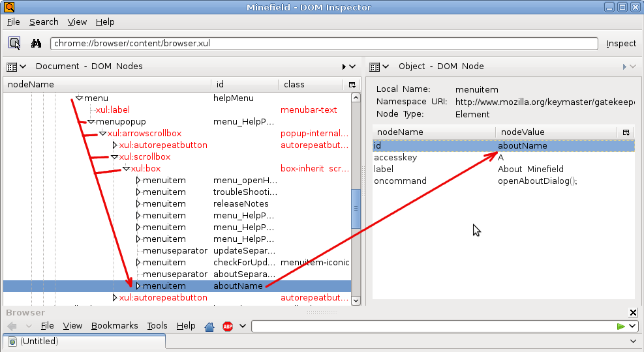Click the chrome://browser URL input field
The height and width of the screenshot is (352, 644).
(324, 44)
